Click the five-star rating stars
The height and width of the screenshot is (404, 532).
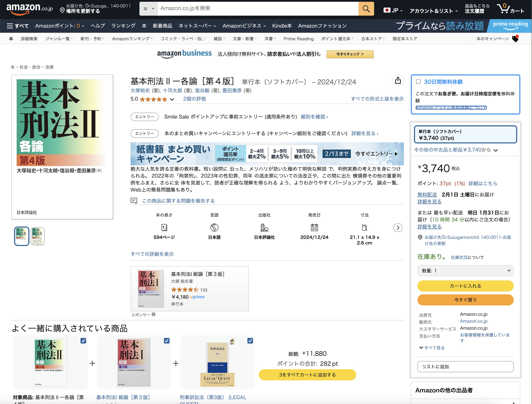tap(153, 99)
